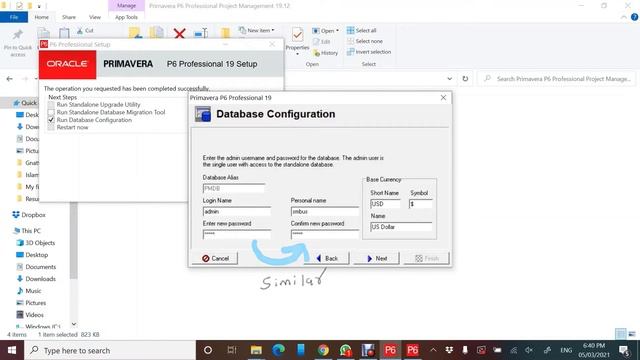
Task: Open the Windows Start menu
Action: coord(12,350)
